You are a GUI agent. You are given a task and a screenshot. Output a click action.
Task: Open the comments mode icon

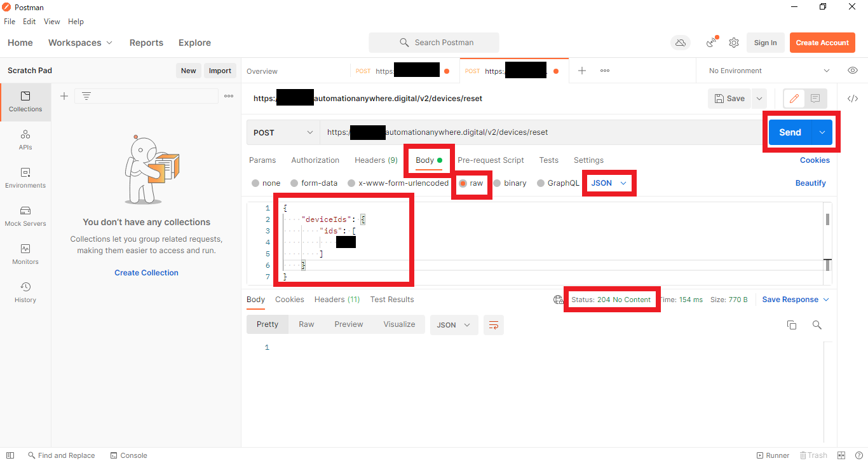click(x=815, y=99)
